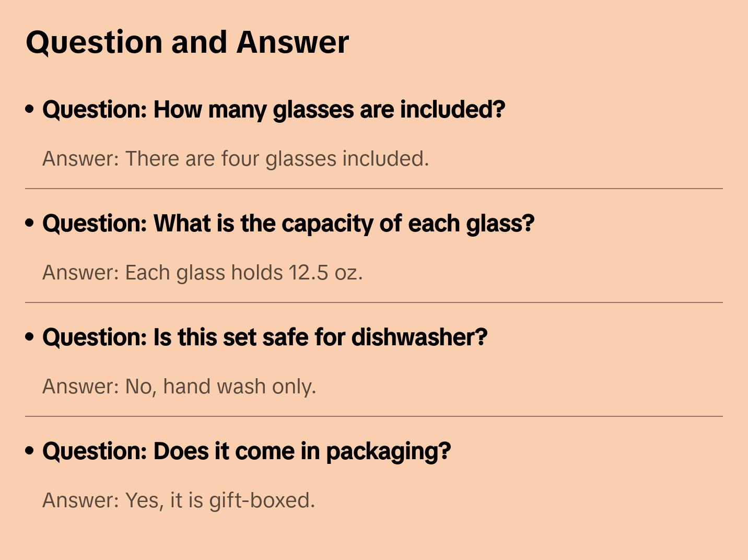Click the bullet beside the glasses-included question
The height and width of the screenshot is (560, 748).
pyautogui.click(x=30, y=109)
